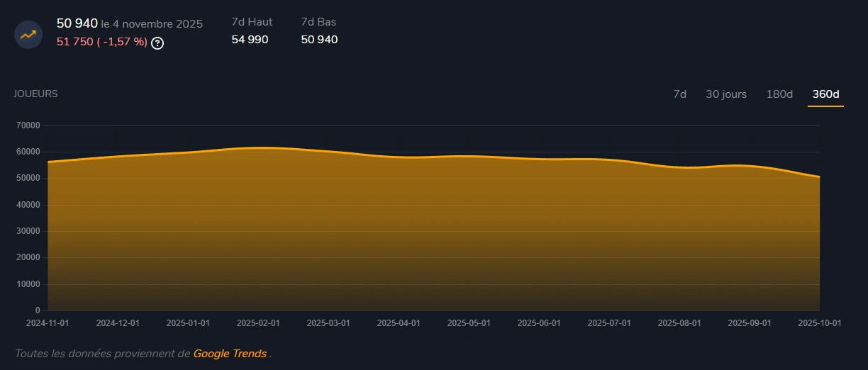Image resolution: width=868 pixels, height=370 pixels.
Task: Open the Google Trends link
Action: 230,353
